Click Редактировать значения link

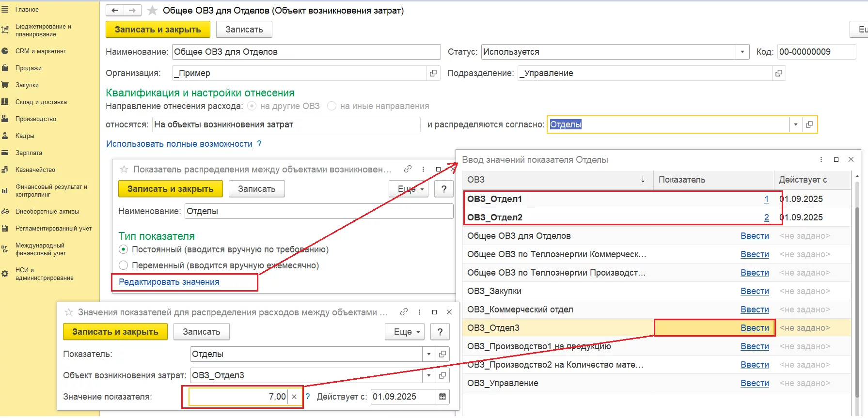[x=169, y=282]
